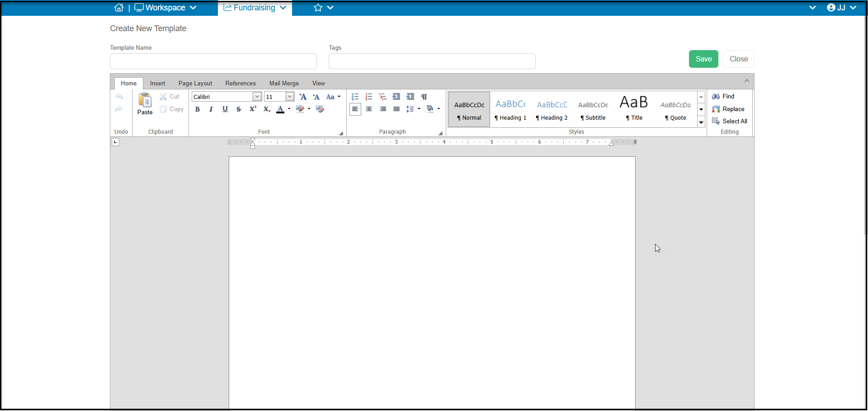The image size is (868, 411).
Task: Toggle show paragraph marks
Action: [x=424, y=97]
